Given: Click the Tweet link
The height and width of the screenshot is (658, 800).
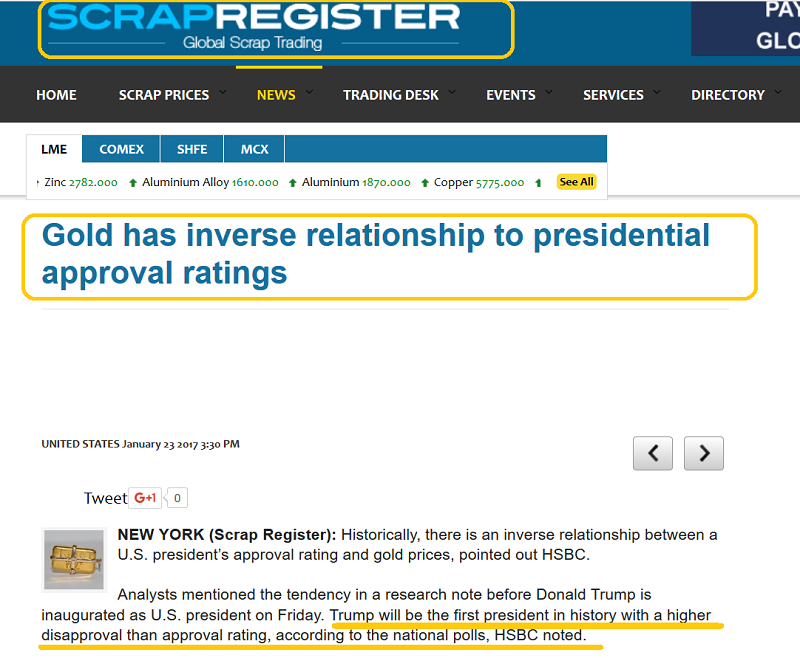Looking at the screenshot, I should tap(105, 498).
